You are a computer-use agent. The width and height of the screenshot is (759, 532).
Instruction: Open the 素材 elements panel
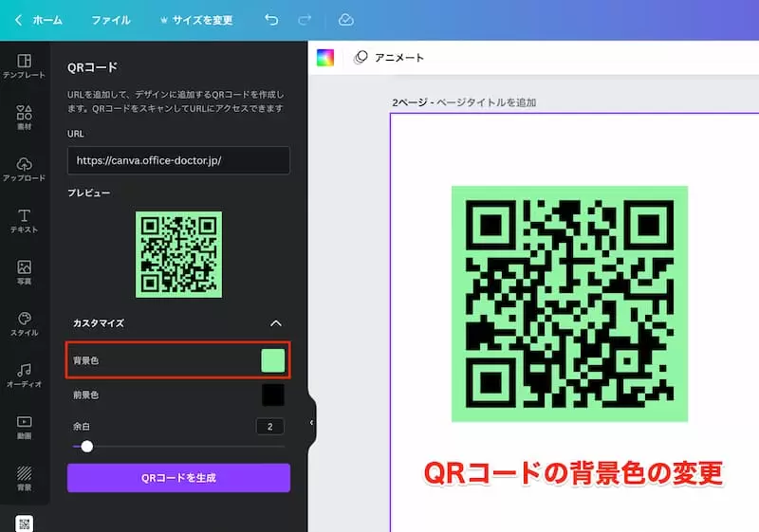point(25,118)
